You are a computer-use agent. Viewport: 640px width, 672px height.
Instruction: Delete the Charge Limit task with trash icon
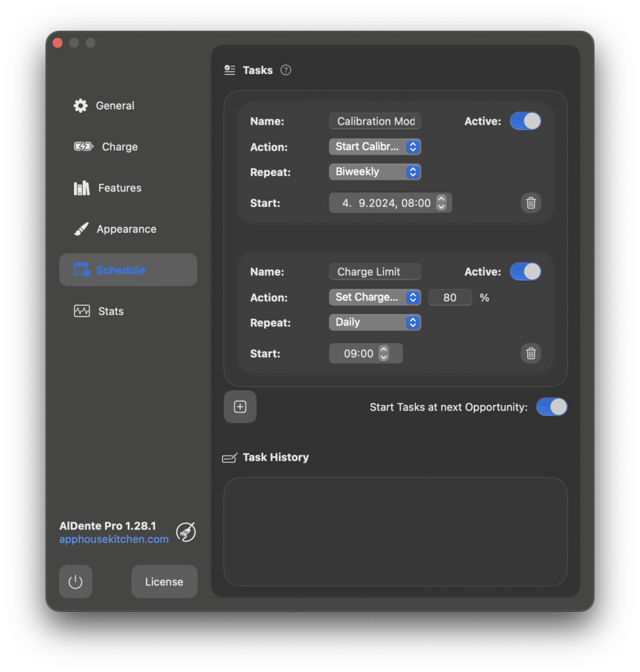(531, 354)
